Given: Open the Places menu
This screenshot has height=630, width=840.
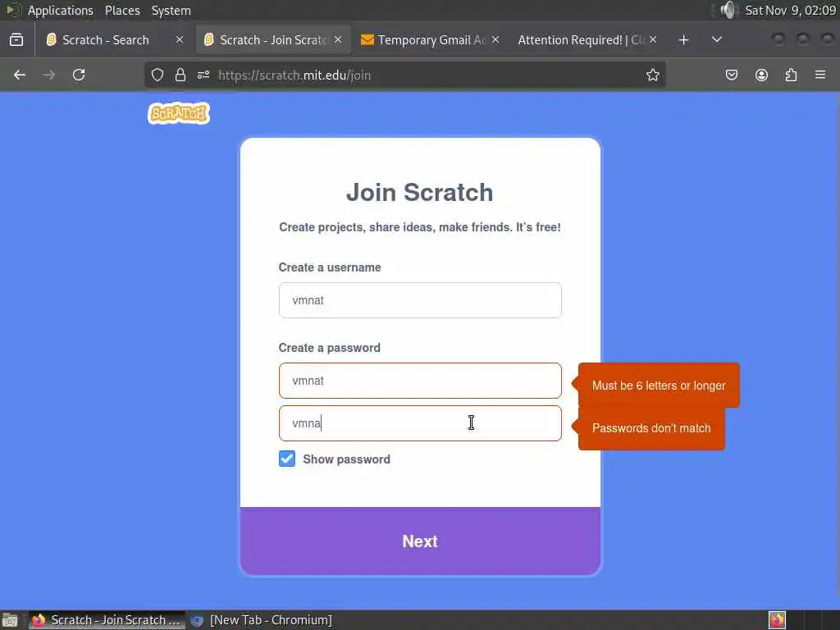Looking at the screenshot, I should pos(122,10).
